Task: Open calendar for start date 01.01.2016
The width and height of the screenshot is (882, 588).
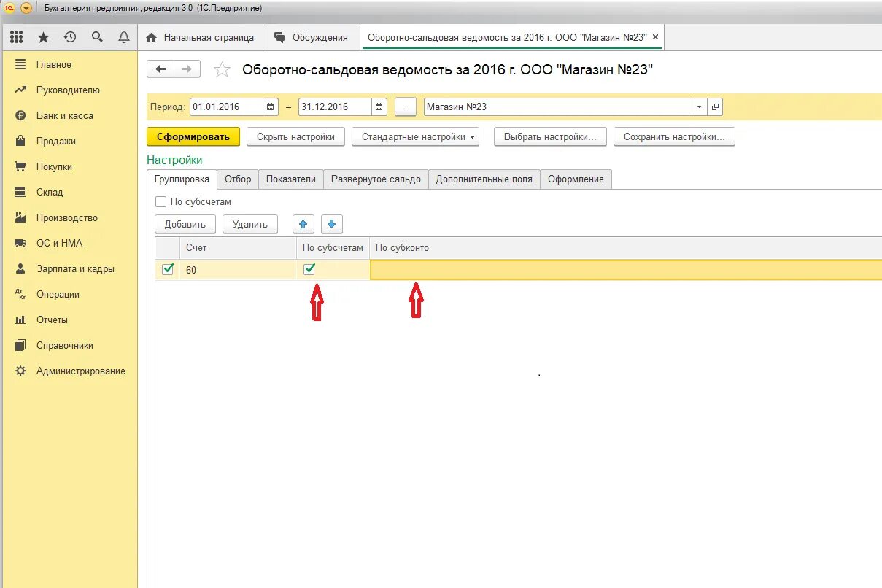Action: coord(271,107)
